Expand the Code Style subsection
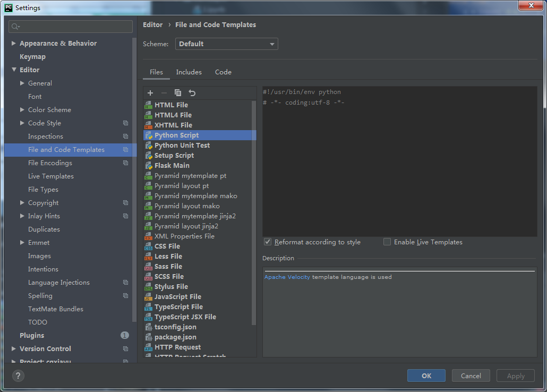The image size is (547, 392). coord(22,123)
